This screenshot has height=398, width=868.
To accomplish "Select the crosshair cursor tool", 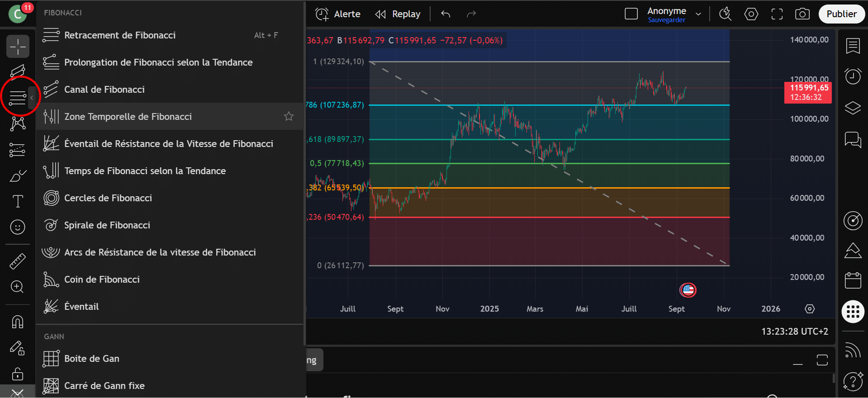I will [18, 47].
